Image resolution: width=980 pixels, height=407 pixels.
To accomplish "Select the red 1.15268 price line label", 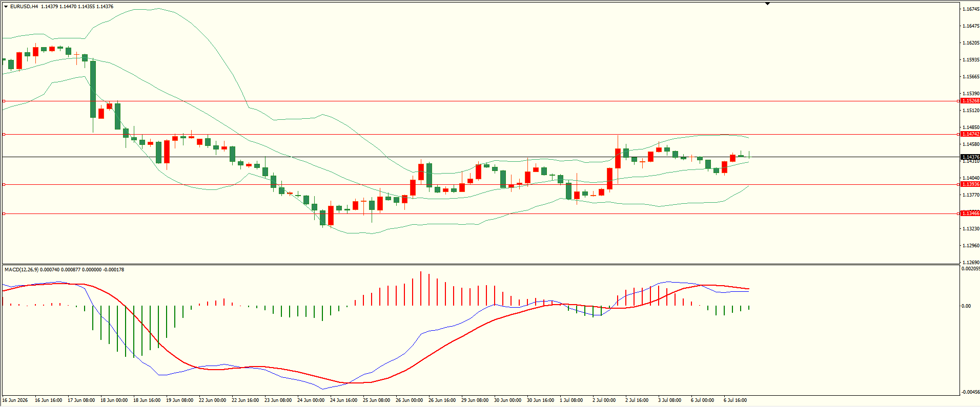I will (970, 101).
